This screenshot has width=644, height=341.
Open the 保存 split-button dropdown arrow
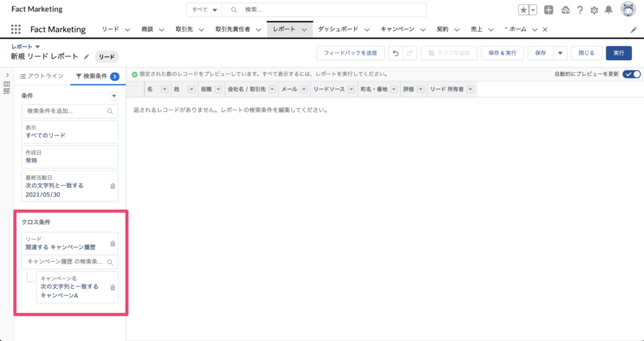click(560, 53)
